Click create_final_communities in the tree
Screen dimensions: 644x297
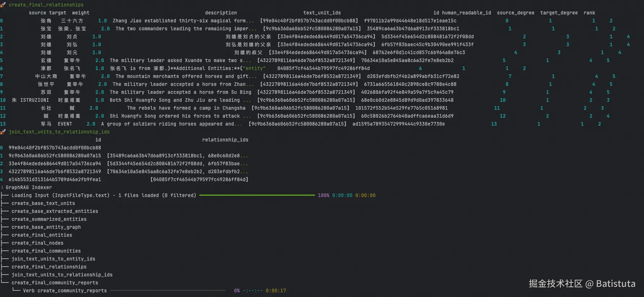pyautogui.click(x=46, y=251)
